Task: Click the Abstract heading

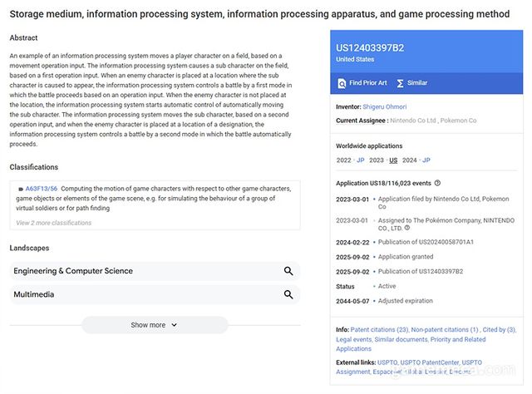Action: [23, 37]
